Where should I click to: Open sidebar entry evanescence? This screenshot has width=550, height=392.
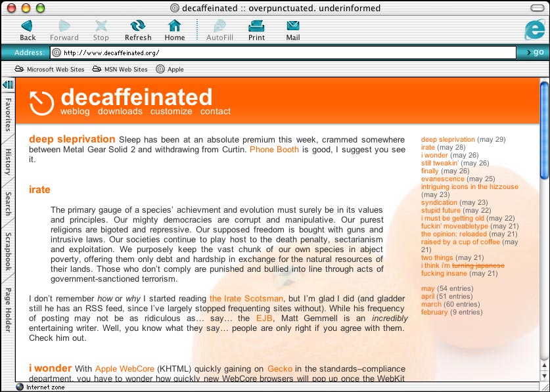[x=443, y=179]
